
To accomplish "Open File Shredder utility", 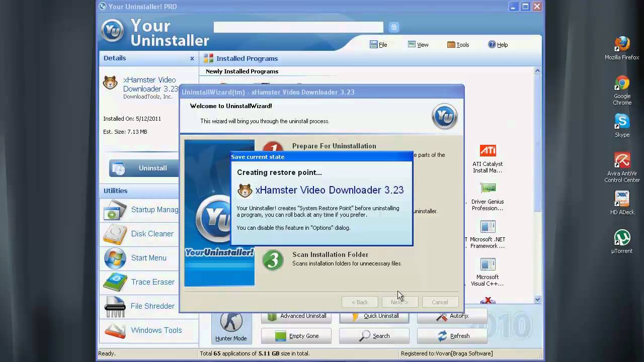I will pos(140,306).
